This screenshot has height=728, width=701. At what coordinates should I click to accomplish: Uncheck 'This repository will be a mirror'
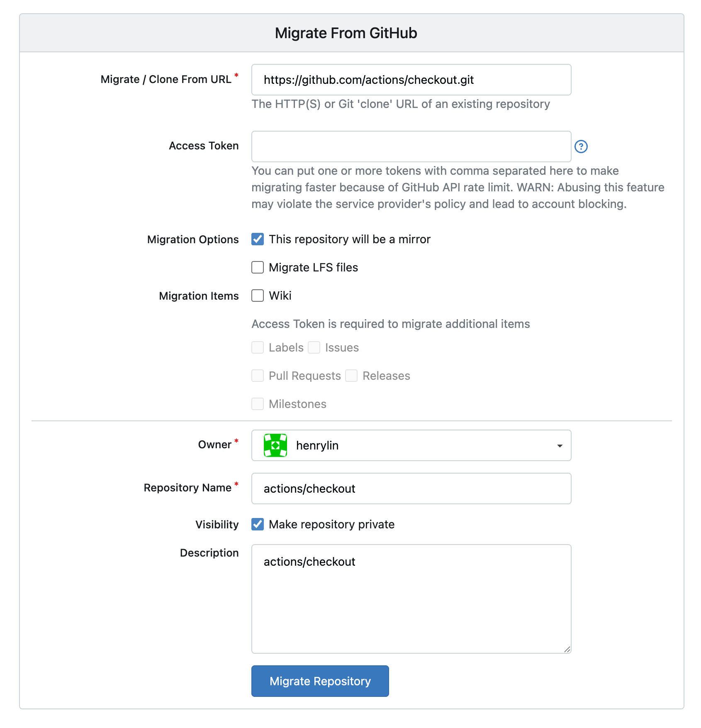(x=258, y=239)
